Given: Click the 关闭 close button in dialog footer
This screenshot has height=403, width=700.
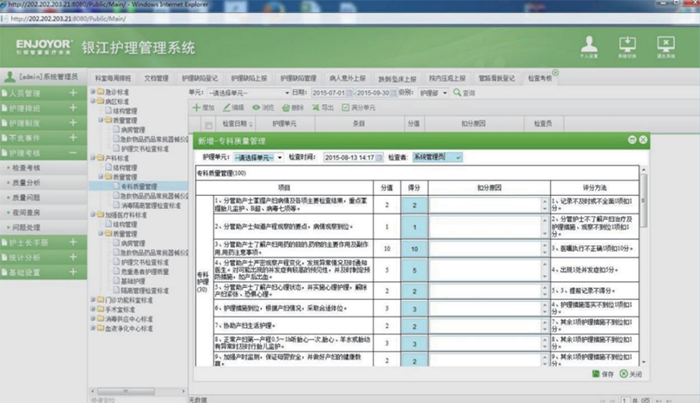Looking at the screenshot, I should click(x=630, y=374).
